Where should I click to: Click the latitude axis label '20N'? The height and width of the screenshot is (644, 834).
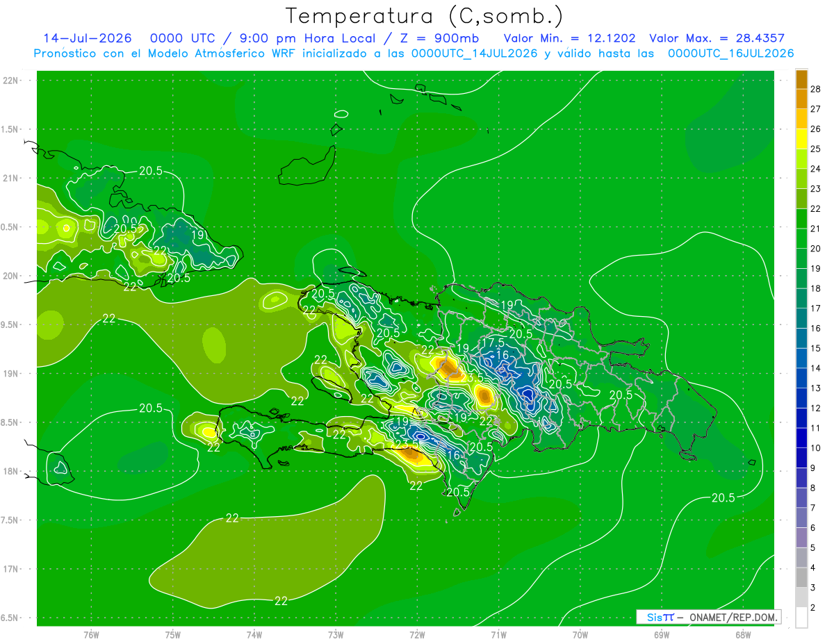click(x=10, y=276)
